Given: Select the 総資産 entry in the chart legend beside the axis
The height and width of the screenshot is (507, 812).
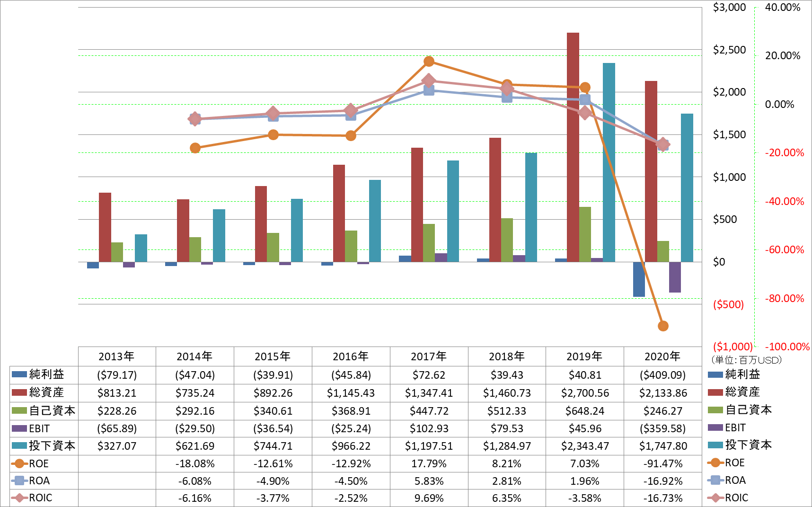Looking at the screenshot, I should click(734, 392).
